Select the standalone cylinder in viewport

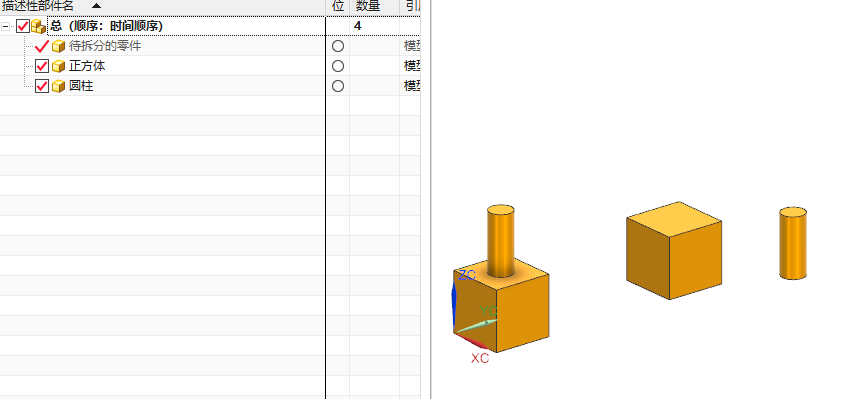pos(793,243)
